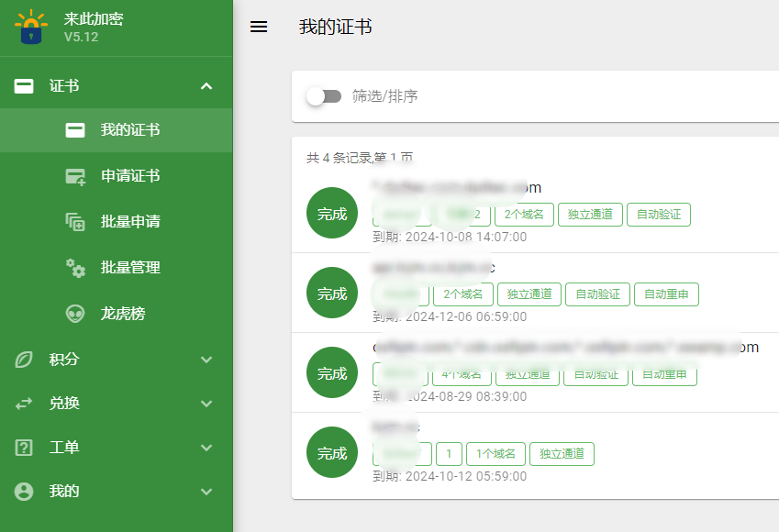This screenshot has width=779, height=532.
Task: Click the 工单 question mark icon
Action: (x=24, y=448)
